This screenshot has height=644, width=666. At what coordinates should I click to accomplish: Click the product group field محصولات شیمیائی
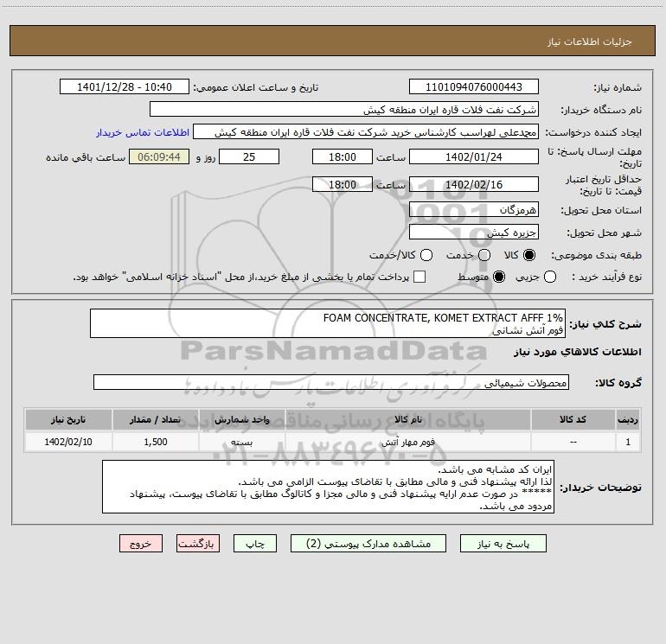click(x=331, y=382)
